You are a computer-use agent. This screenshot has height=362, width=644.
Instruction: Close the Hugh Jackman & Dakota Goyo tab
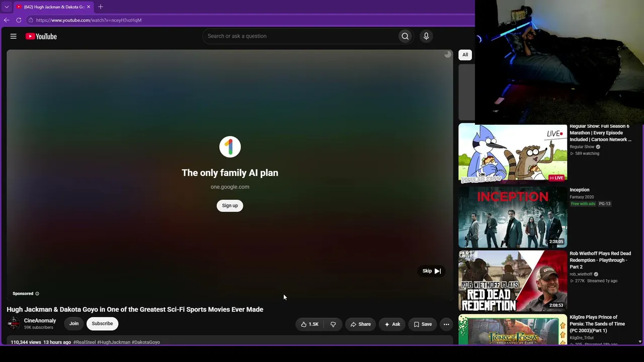coord(89,7)
